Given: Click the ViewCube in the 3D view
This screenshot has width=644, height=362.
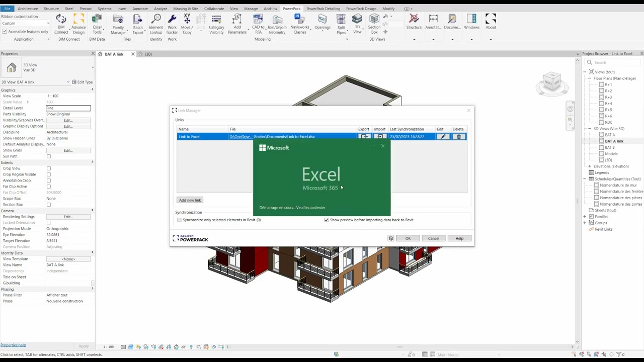Looking at the screenshot, I should pyautogui.click(x=552, y=82).
